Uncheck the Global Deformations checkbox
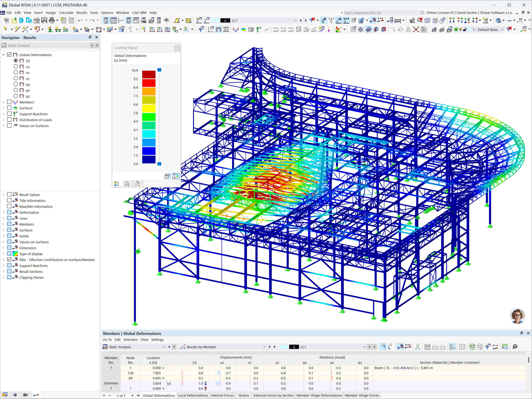Screen dimensions: 532x399 pos(9,55)
